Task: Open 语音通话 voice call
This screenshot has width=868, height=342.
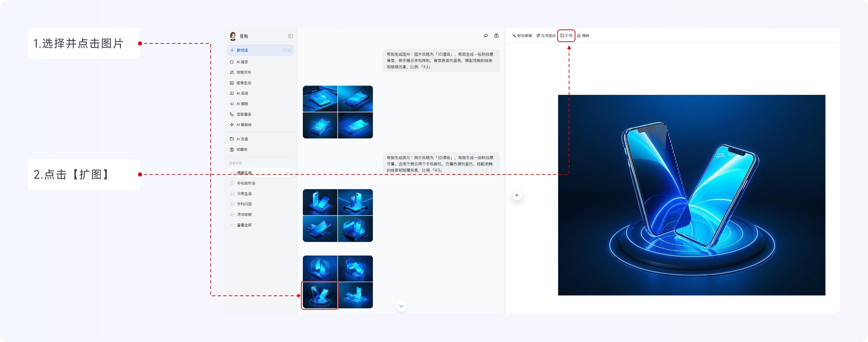Action: pos(243,114)
